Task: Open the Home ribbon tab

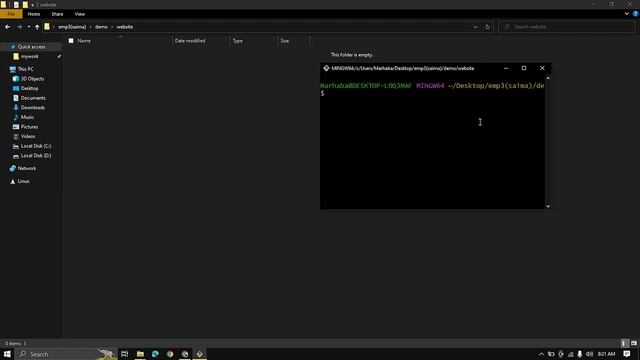Action: [x=34, y=14]
